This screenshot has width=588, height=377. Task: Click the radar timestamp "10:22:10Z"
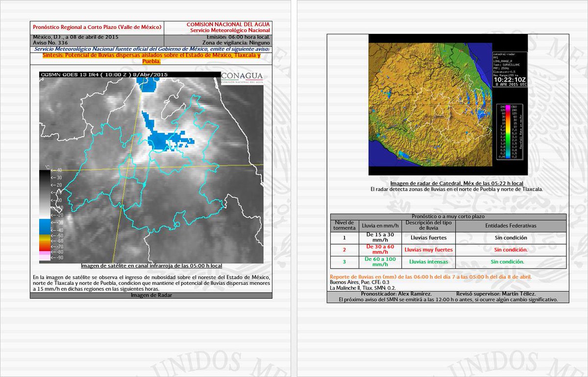[510, 79]
